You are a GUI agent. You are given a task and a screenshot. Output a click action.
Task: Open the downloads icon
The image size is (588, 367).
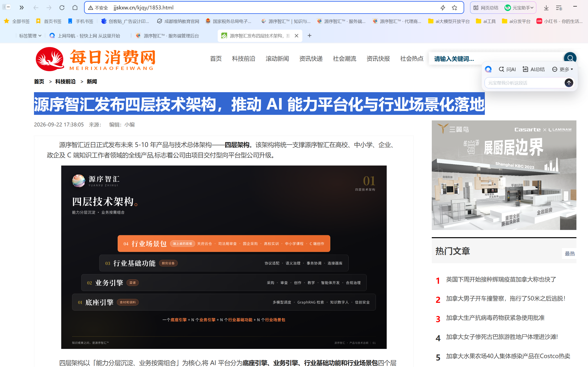(546, 8)
